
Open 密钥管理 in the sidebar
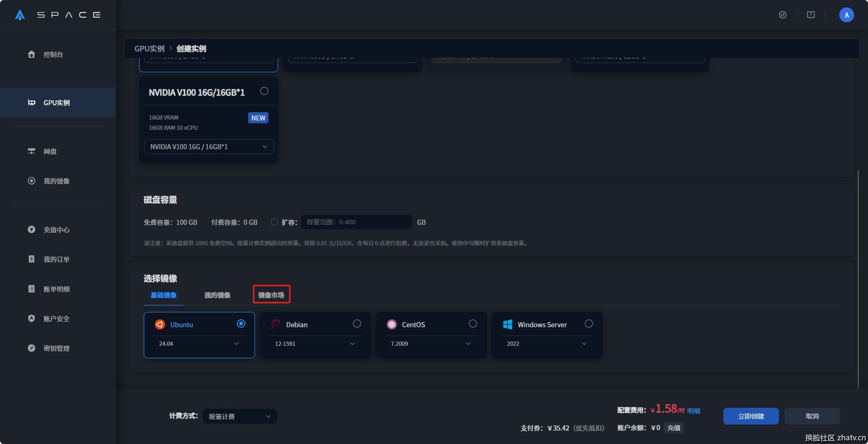click(57, 348)
